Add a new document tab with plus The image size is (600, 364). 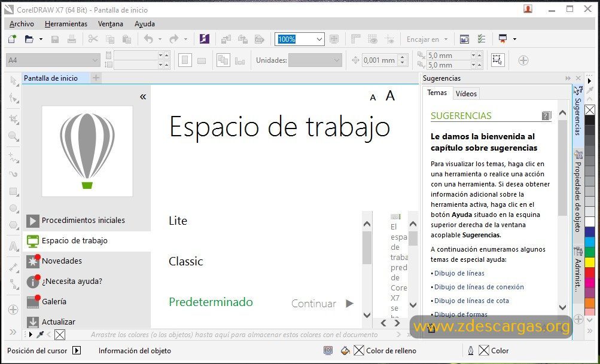point(96,78)
